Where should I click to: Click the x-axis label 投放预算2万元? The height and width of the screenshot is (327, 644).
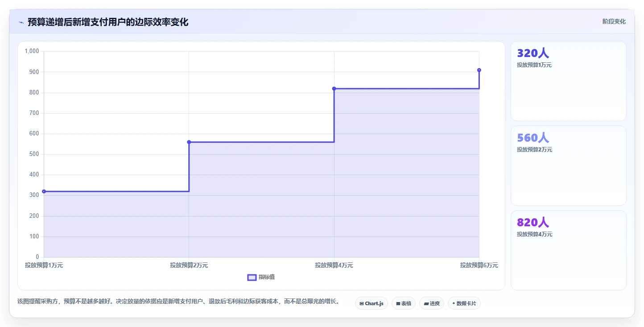coord(189,265)
